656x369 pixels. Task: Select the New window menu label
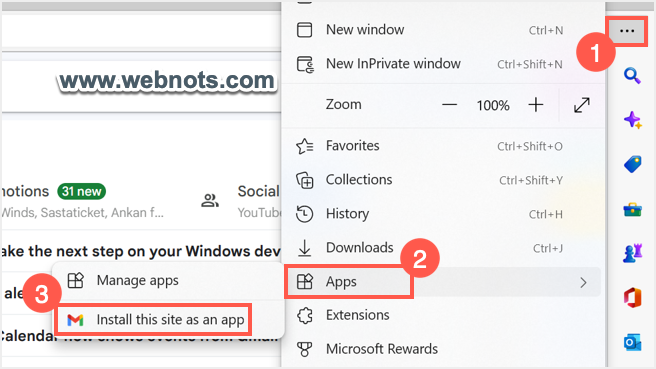coord(365,30)
